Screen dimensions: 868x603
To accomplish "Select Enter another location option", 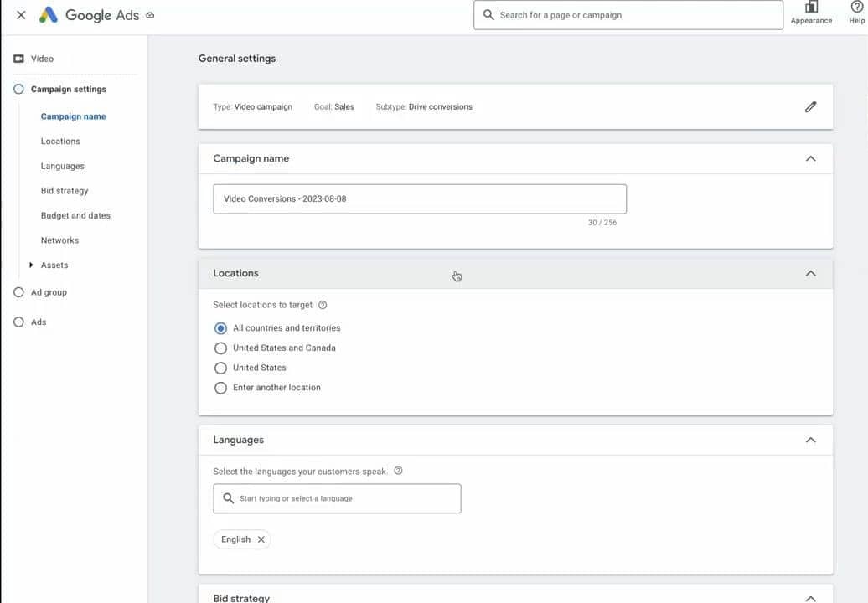I will (x=220, y=388).
